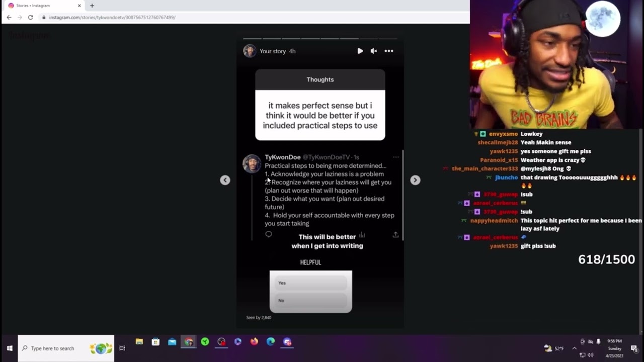644x362 pixels.
Task: Open the Windows Start menu
Action: point(9,348)
